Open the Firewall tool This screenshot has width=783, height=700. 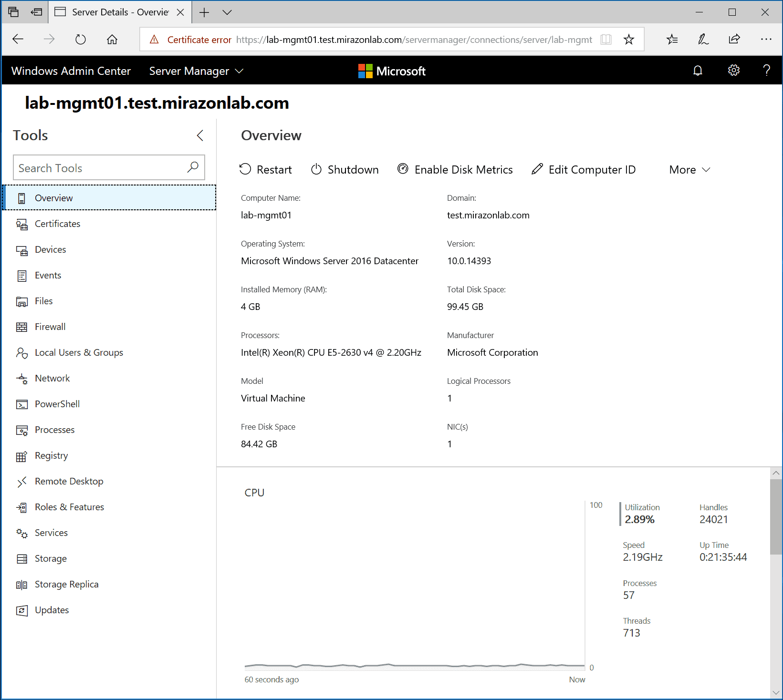pos(50,327)
